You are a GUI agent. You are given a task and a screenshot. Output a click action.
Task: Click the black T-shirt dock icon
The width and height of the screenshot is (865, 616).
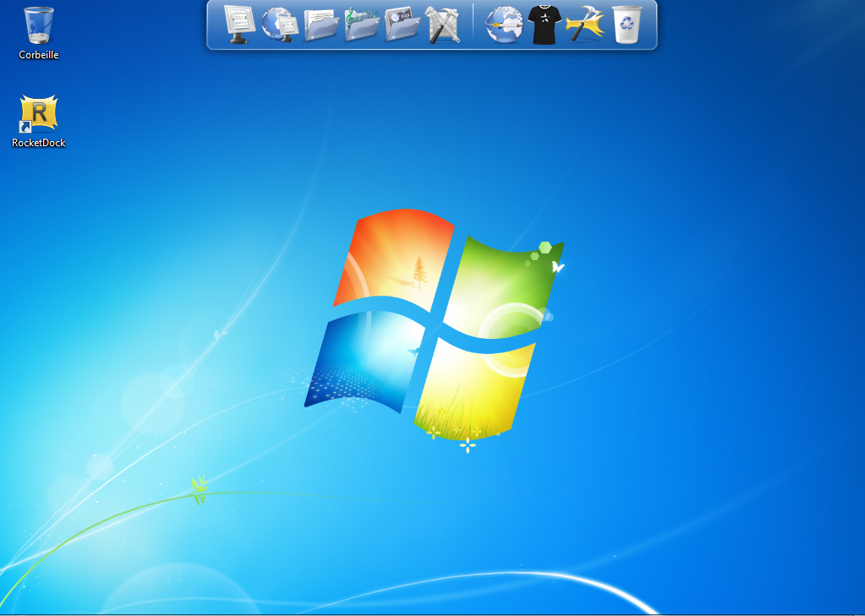[545, 25]
